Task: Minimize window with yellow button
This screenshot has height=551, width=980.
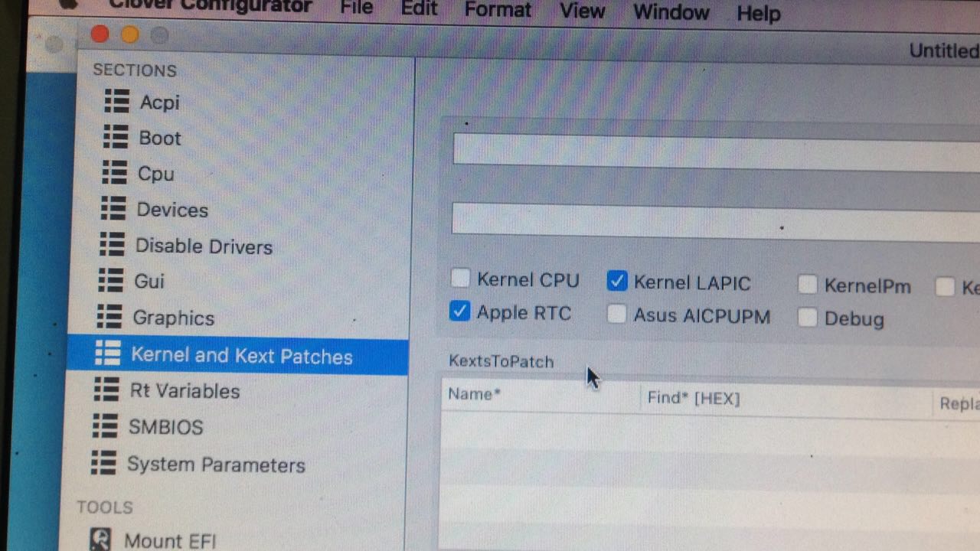Action: 129,34
